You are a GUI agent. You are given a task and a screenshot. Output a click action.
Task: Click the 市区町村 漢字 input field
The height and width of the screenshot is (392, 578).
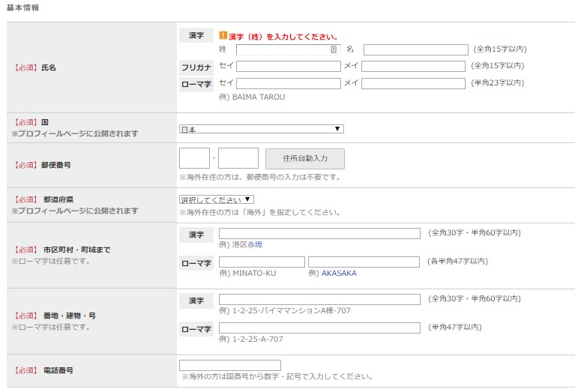click(319, 234)
